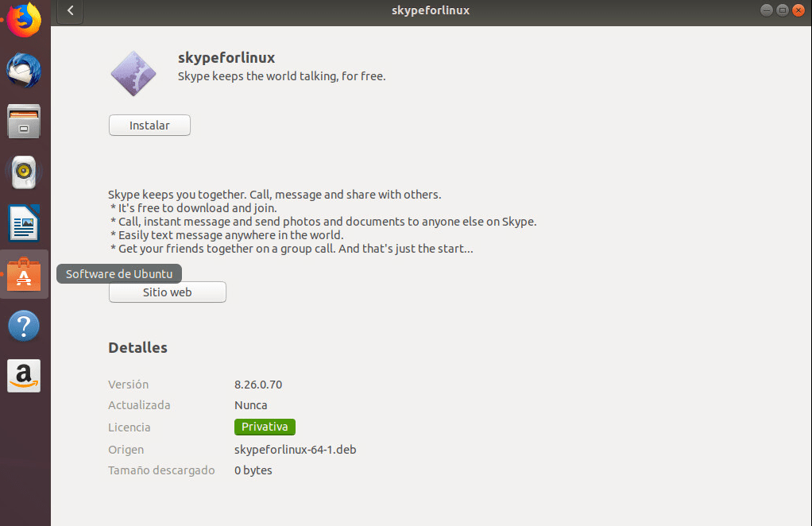Click the Tamaño descargado value

click(253, 470)
